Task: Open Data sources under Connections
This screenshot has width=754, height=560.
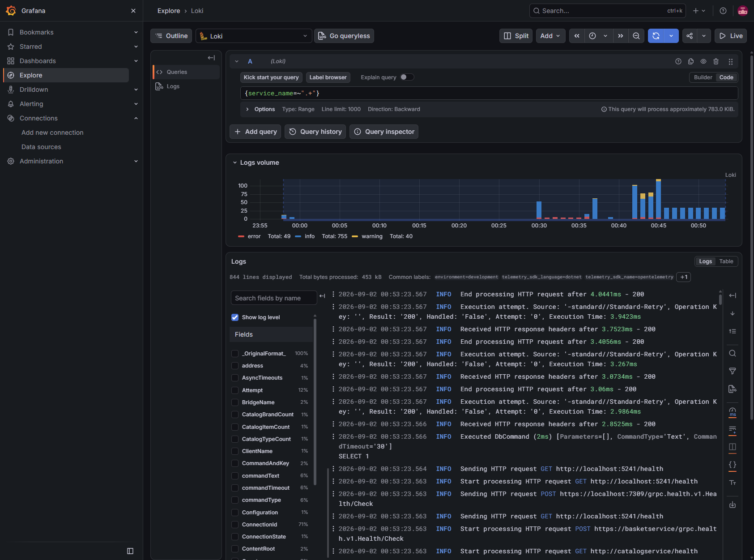Action: tap(41, 147)
